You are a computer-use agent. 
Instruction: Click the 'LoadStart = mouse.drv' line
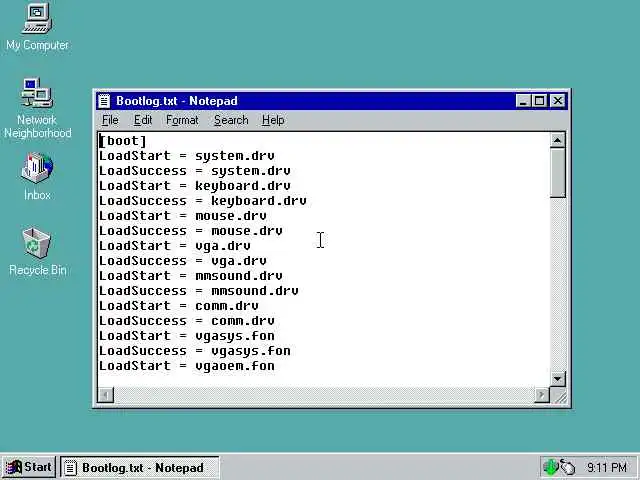pos(183,216)
